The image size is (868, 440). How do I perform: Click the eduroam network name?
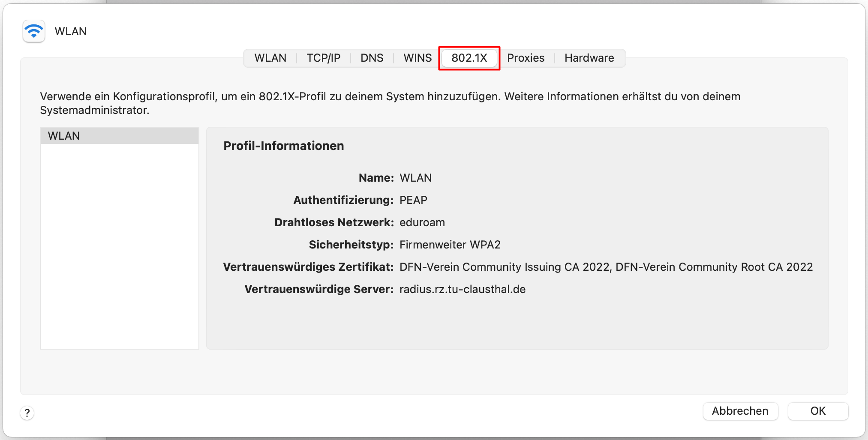tap(422, 222)
